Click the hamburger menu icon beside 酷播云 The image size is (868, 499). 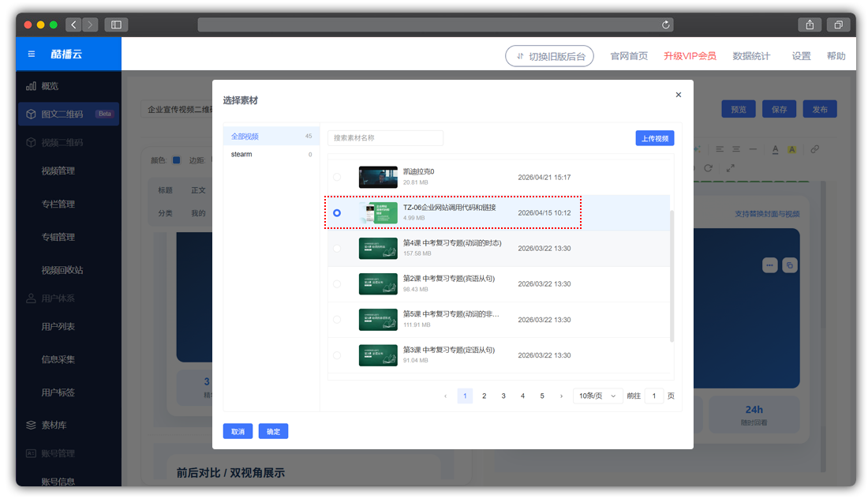tap(32, 54)
